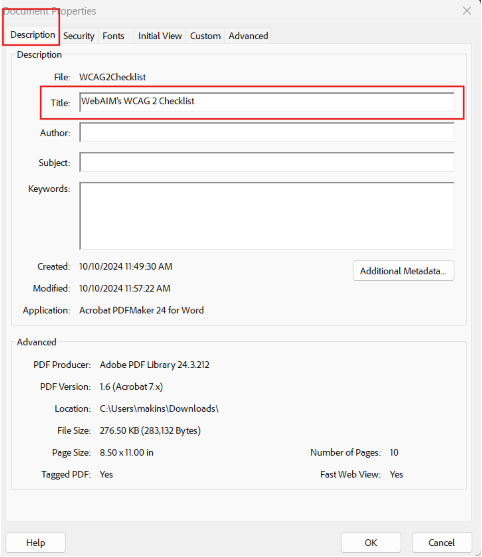
Task: Click into the Author input field
Action: [x=267, y=132]
